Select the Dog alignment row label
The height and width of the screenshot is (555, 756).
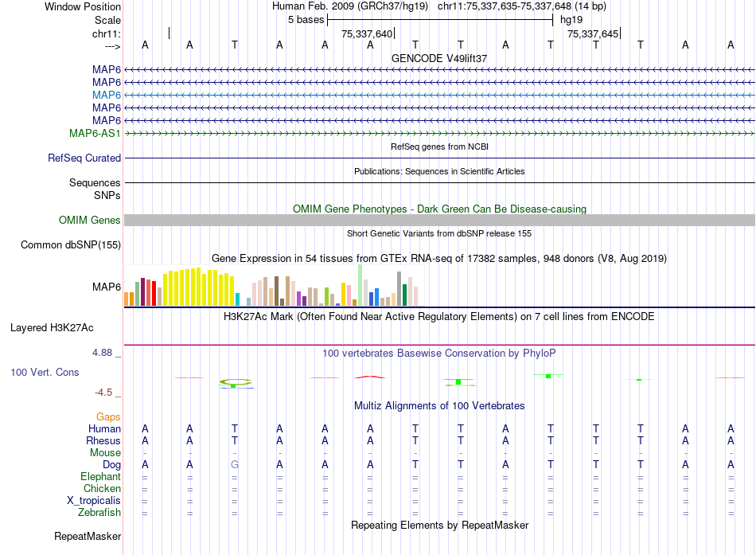click(112, 465)
